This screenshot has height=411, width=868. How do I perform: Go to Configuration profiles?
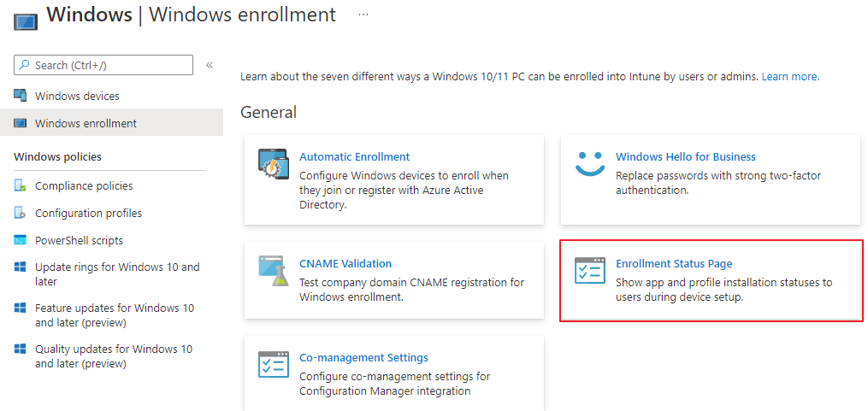pos(89,213)
